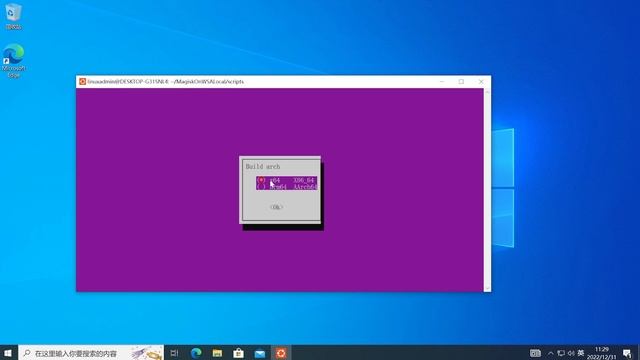This screenshot has width=640, height=360.
Task: Minimize the Ubuntu terminal window
Action: click(x=442, y=82)
